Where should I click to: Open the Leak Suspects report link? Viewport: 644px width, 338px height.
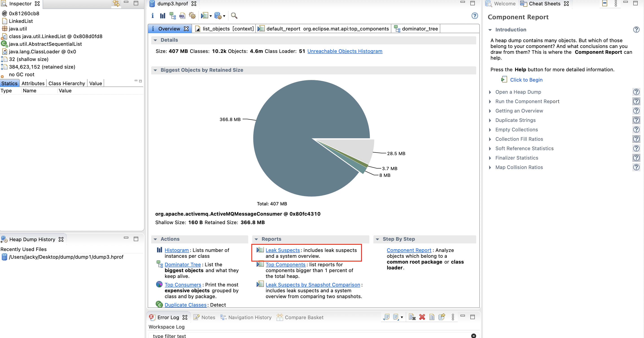tap(283, 250)
